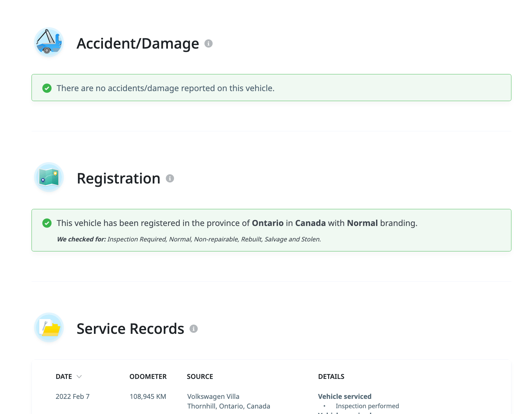This screenshot has height=414, width=532.
Task: Click the SOURCE column header
Action: click(x=200, y=377)
